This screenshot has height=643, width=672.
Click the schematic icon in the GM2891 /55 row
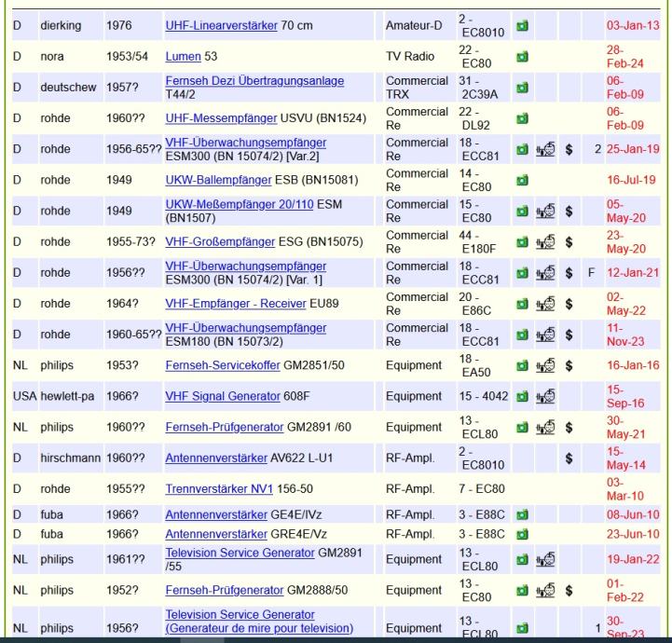click(x=546, y=559)
